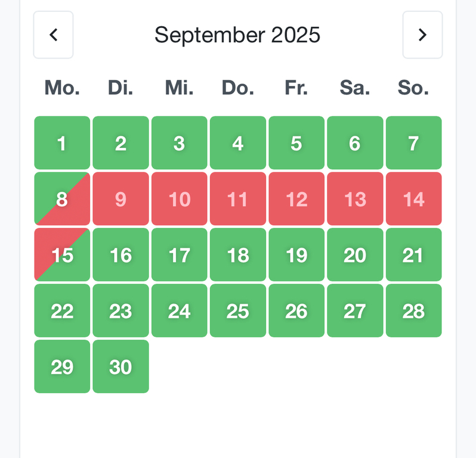Go to previous month using left chevron

(53, 35)
